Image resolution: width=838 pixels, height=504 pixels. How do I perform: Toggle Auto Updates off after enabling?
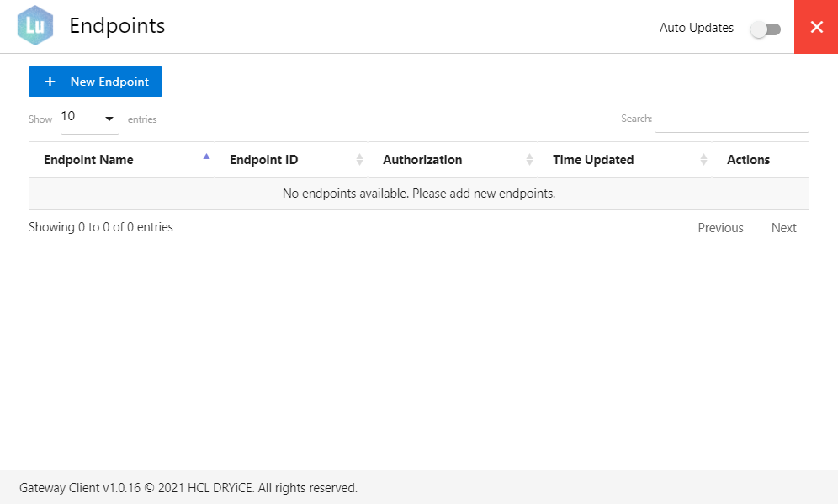click(x=765, y=29)
